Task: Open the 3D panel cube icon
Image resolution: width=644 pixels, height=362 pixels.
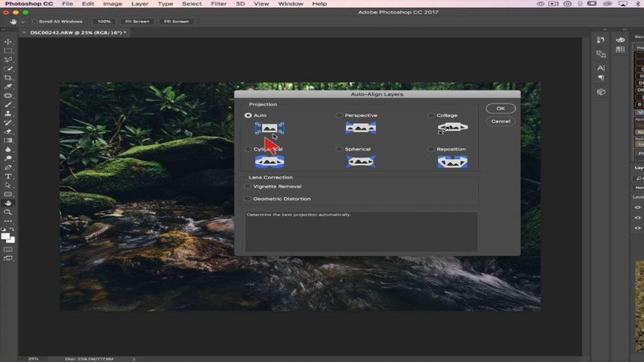Action: tap(601, 92)
